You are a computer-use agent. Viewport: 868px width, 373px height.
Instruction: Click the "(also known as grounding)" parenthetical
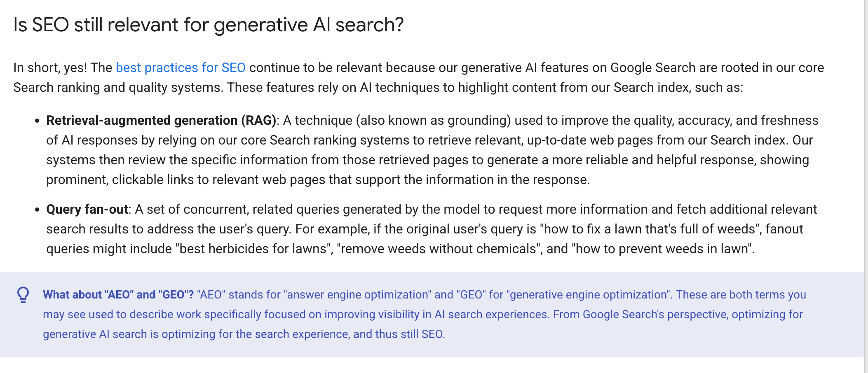(434, 120)
